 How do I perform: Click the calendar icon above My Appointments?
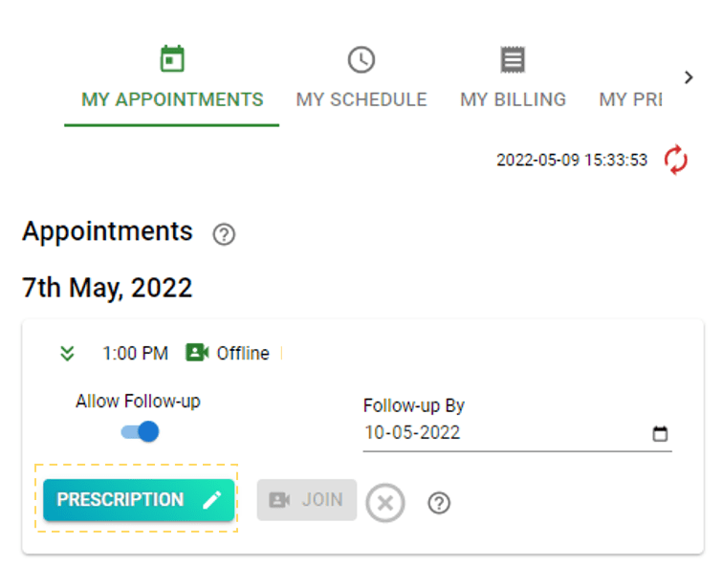(172, 59)
